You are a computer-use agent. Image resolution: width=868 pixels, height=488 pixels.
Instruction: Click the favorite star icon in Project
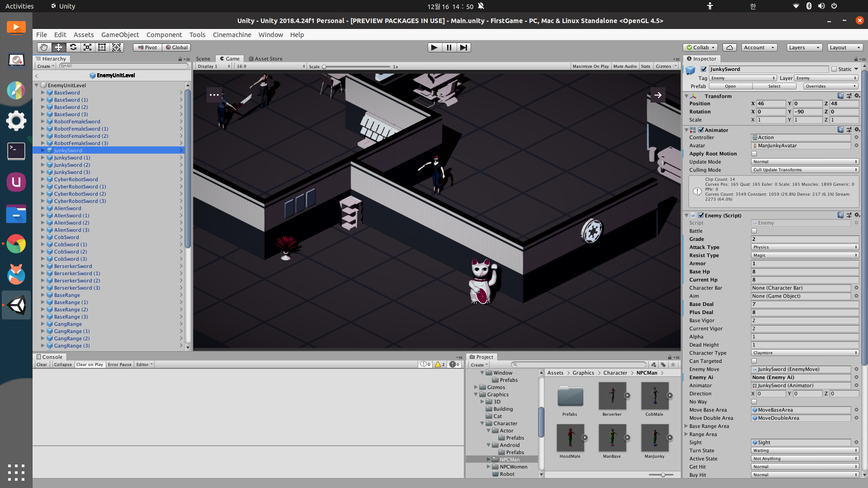[673, 365]
